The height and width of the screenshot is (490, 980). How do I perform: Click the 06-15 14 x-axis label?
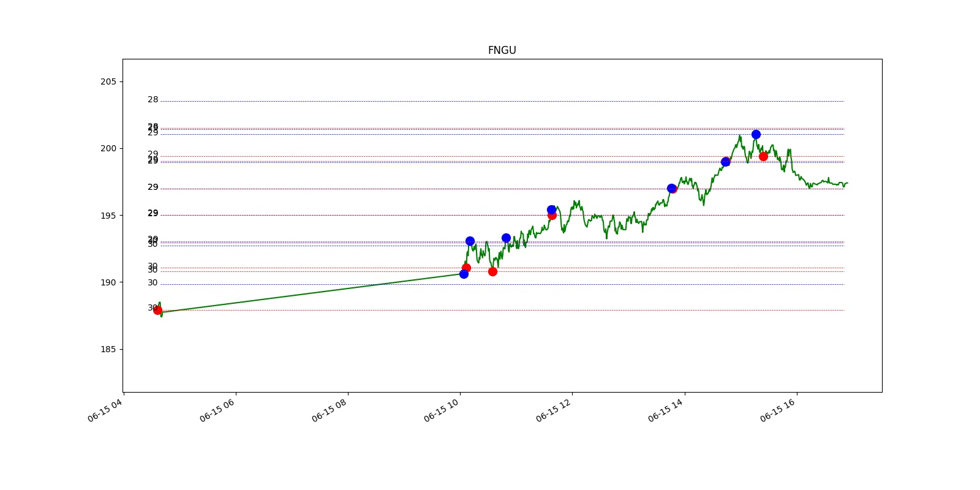[666, 410]
